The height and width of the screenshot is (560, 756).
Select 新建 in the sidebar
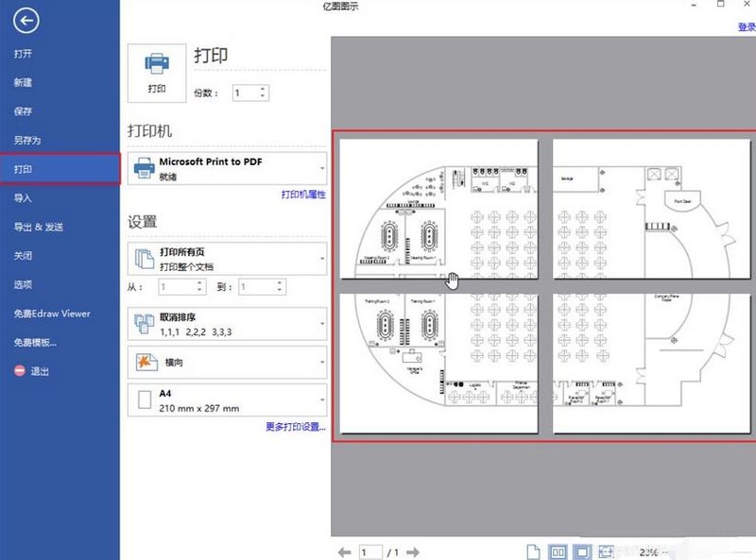[23, 82]
